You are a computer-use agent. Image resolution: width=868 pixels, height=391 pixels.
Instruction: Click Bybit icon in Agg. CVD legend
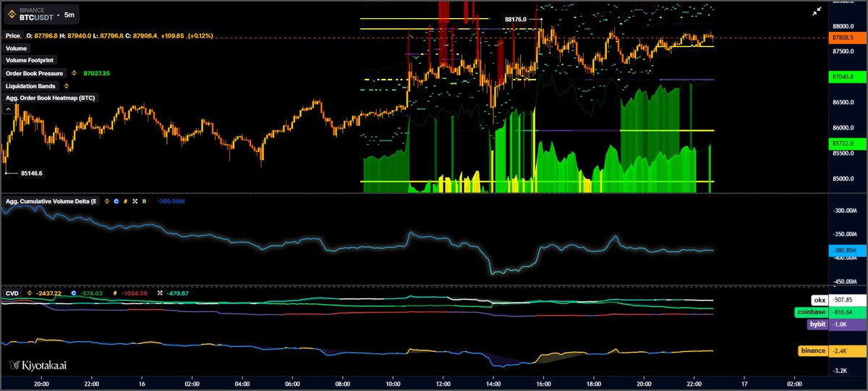[127, 201]
